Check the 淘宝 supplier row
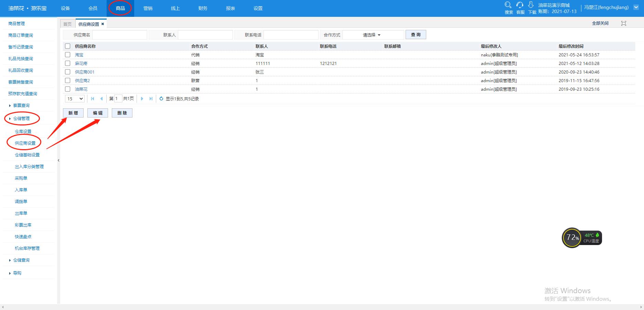This screenshot has height=310, width=644. click(67, 55)
